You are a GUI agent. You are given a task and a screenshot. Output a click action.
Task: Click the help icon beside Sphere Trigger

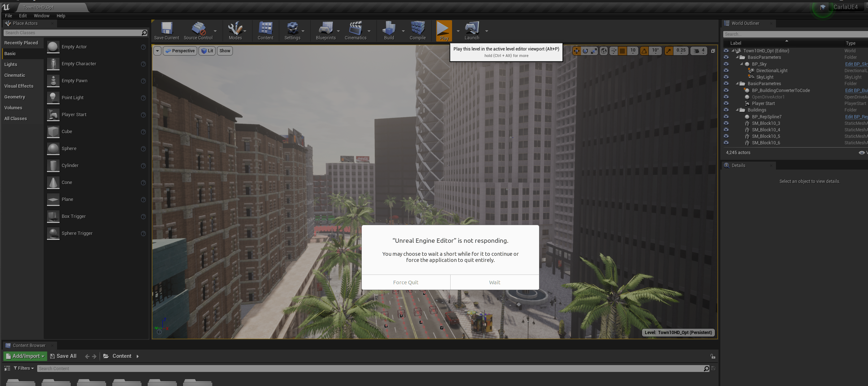click(143, 233)
